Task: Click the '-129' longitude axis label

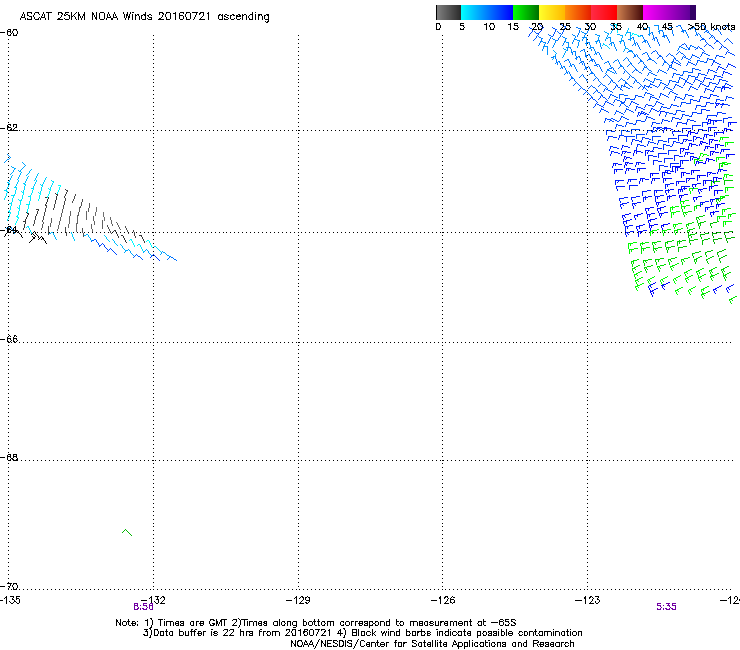Action: pyautogui.click(x=298, y=600)
